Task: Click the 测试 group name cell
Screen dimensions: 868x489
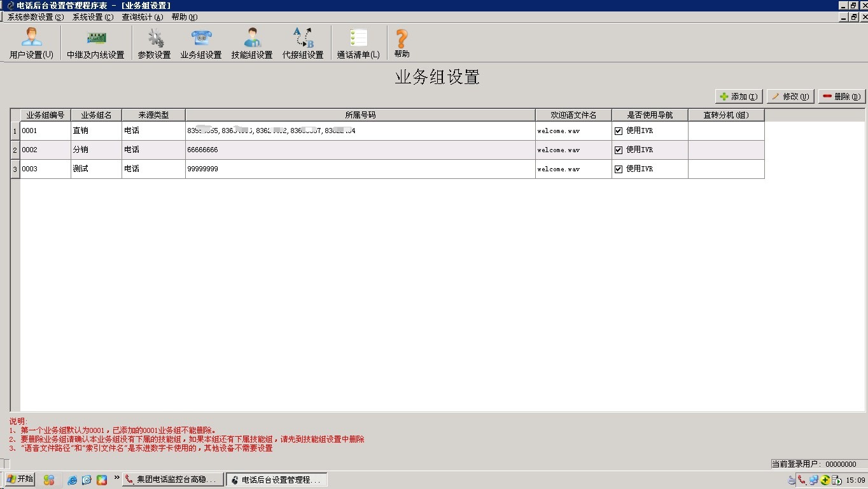Action: (96, 169)
